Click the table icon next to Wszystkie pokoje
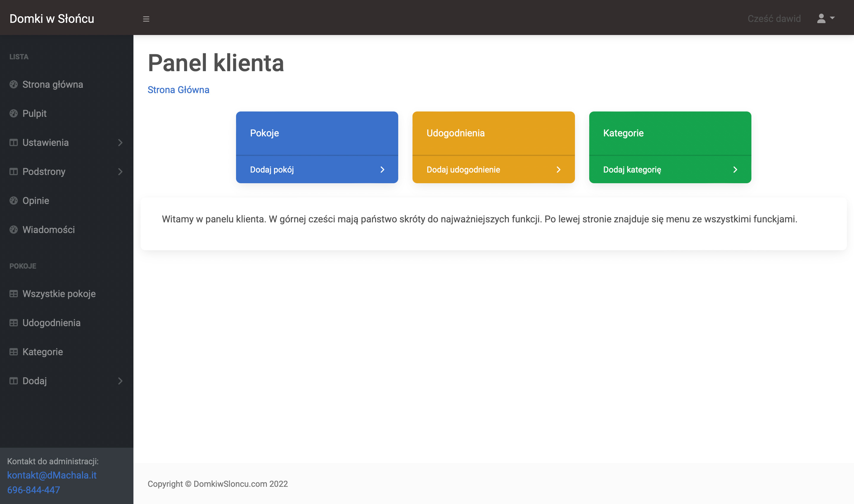The image size is (854, 504). coord(14,294)
